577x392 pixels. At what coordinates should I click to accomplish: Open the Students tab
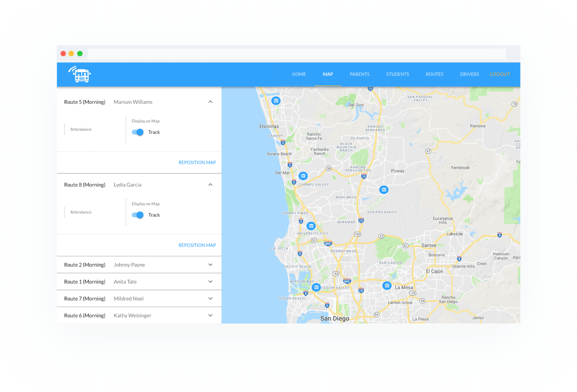(x=397, y=74)
